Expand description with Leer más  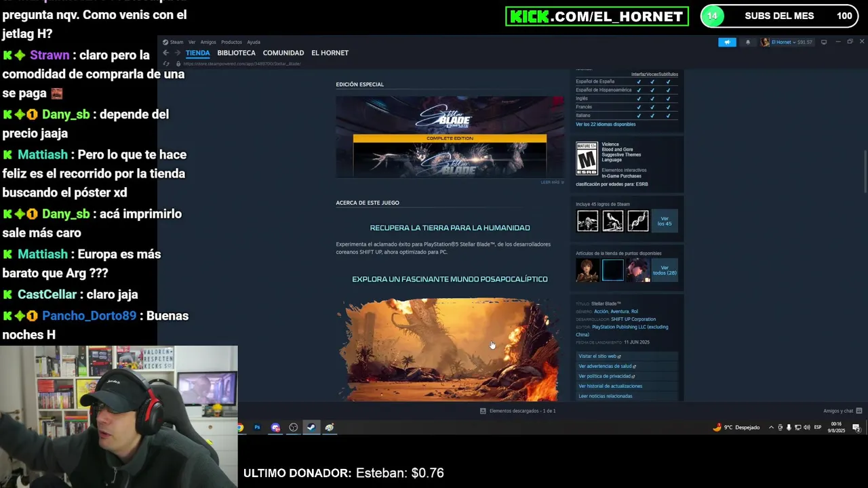pos(552,182)
